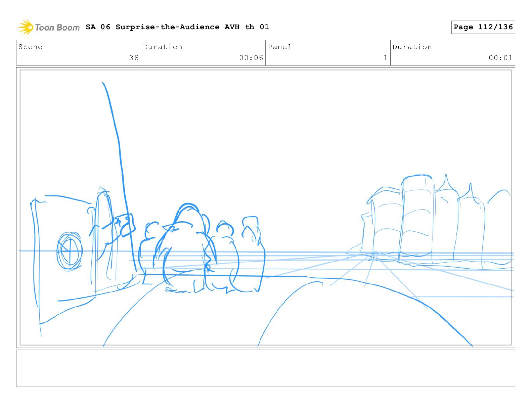Click the 'Panel' label
The height and width of the screenshot is (411, 532).
(x=280, y=47)
